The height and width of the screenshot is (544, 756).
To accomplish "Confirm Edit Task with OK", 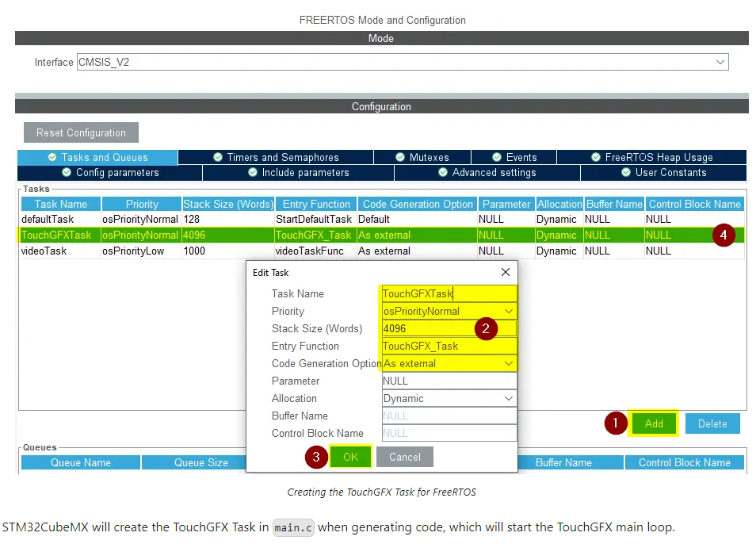I will [350, 457].
